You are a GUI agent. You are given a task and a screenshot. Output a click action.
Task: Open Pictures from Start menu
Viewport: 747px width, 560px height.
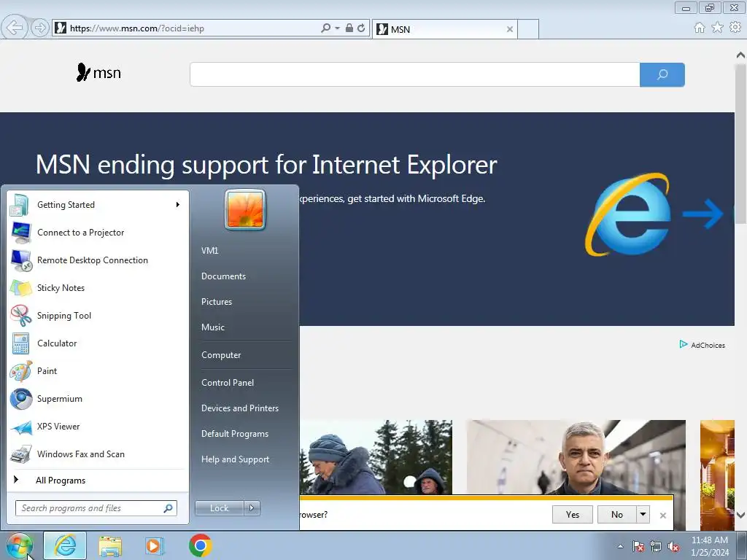217,302
